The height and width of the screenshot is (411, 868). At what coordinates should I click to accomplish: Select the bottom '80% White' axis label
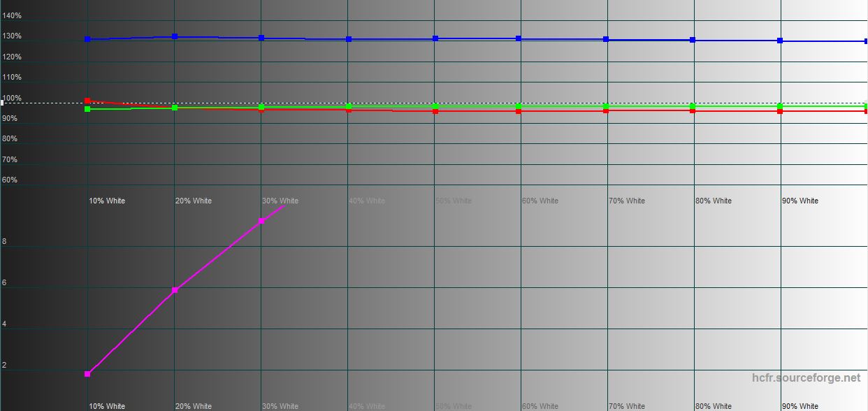coord(714,406)
